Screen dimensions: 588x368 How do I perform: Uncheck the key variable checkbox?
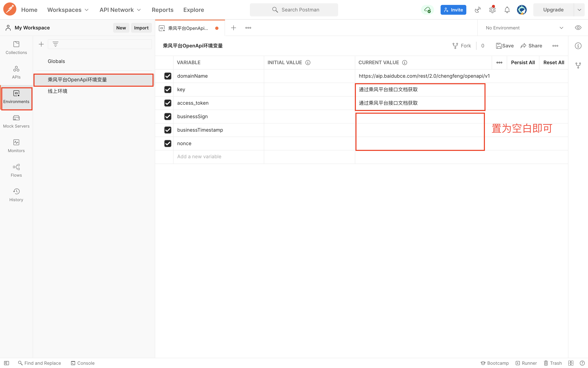coord(168,89)
